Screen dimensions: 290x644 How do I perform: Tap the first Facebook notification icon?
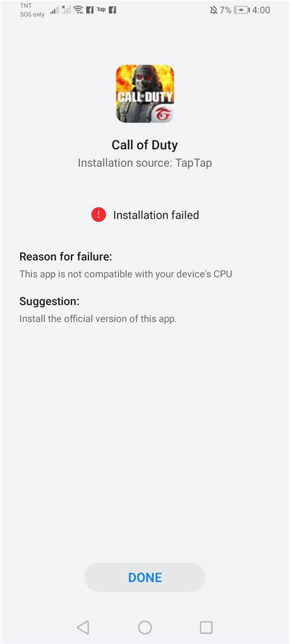pos(90,10)
